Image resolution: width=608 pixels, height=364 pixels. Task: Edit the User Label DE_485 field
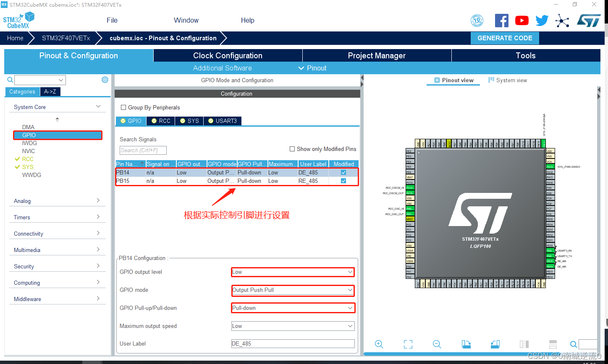pos(293,343)
